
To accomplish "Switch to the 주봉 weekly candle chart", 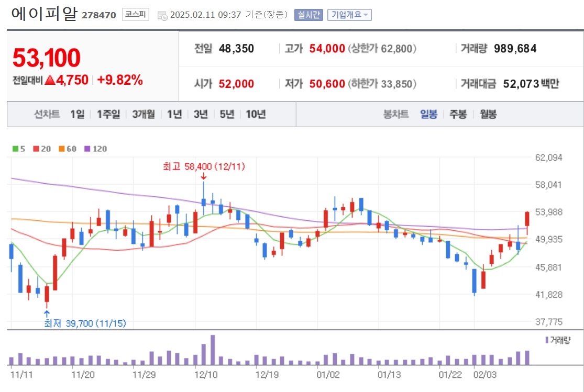I will tap(458, 114).
